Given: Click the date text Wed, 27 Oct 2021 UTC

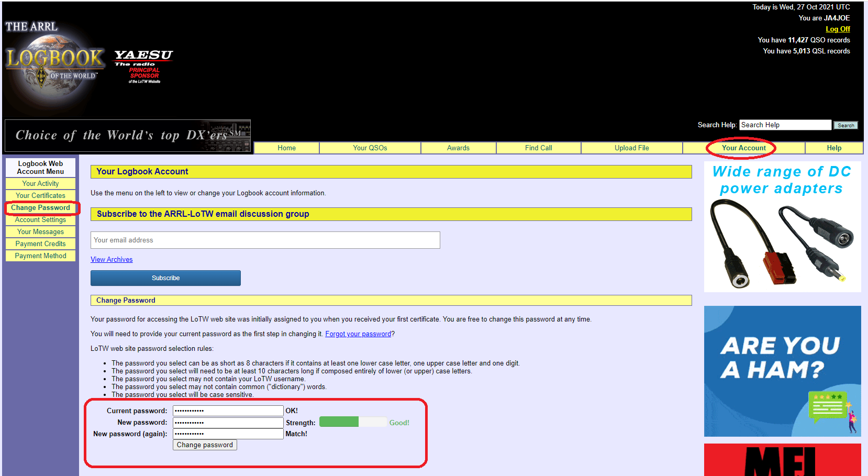Looking at the screenshot, I should pyautogui.click(x=815, y=7).
